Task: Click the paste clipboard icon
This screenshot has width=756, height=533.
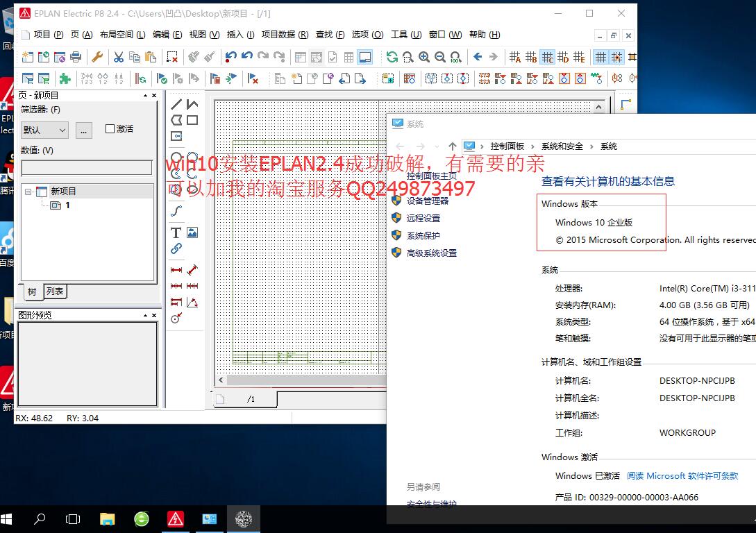Action: click(151, 58)
